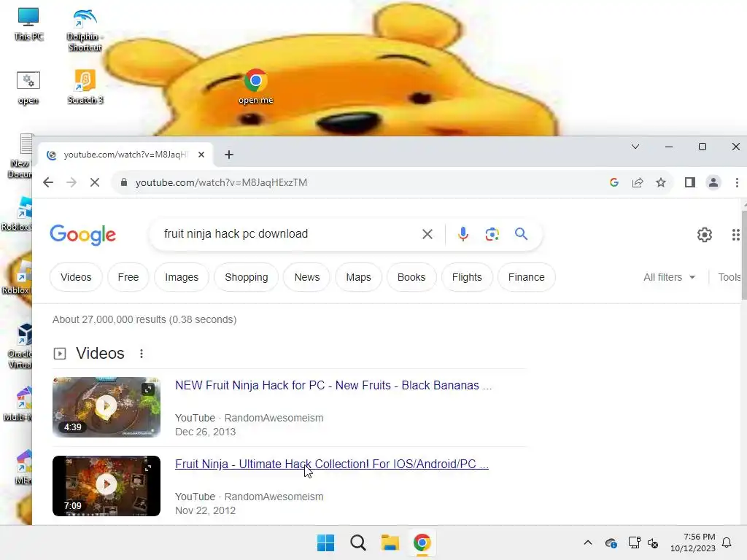Viewport: 747px width, 560px height.
Task: Stop loading the page
Action: (x=95, y=182)
